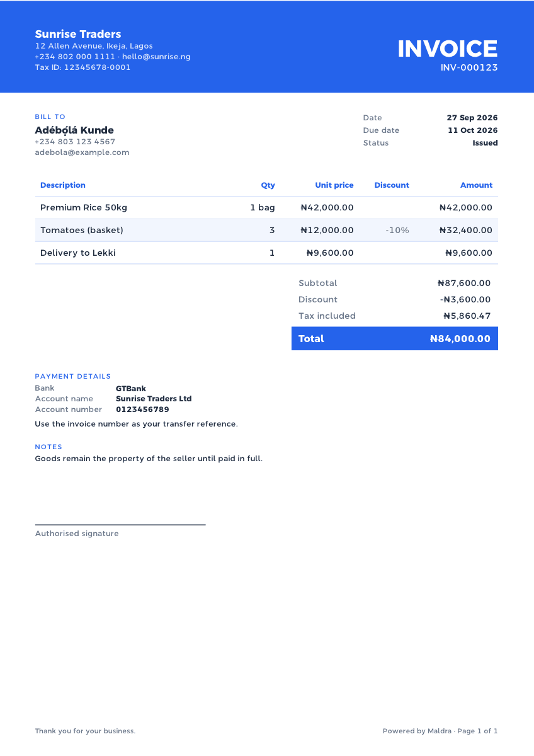Click discount value -₦3,600.00

(465, 299)
